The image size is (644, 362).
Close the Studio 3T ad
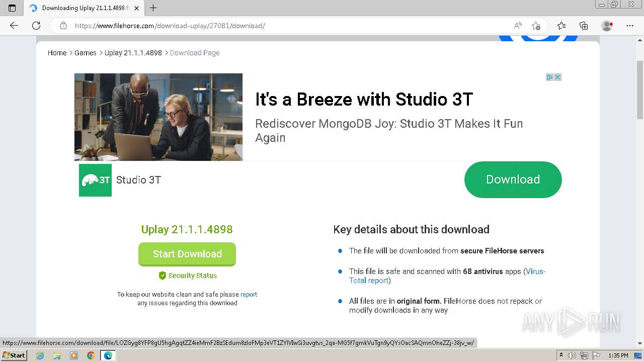click(557, 77)
